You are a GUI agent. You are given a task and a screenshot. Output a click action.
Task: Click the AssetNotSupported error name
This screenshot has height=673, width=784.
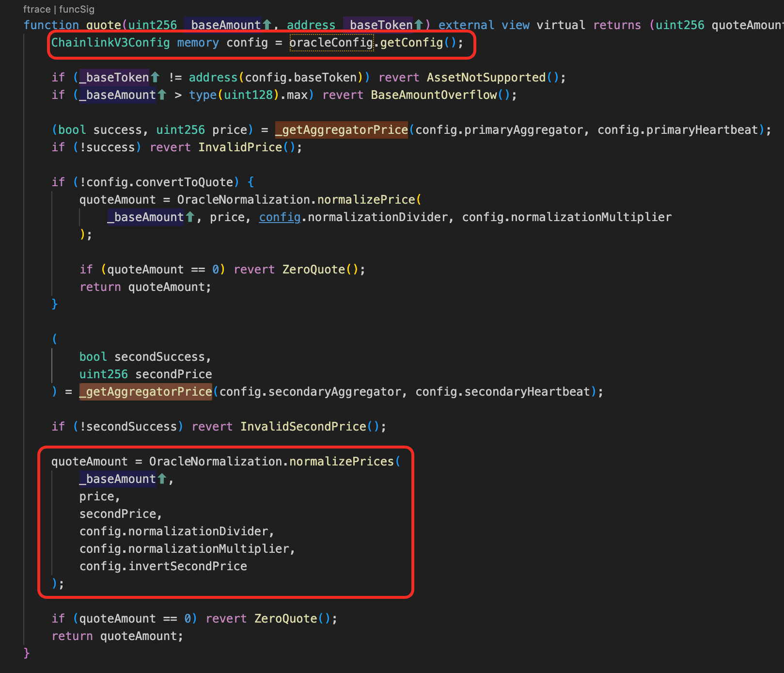coord(486,77)
